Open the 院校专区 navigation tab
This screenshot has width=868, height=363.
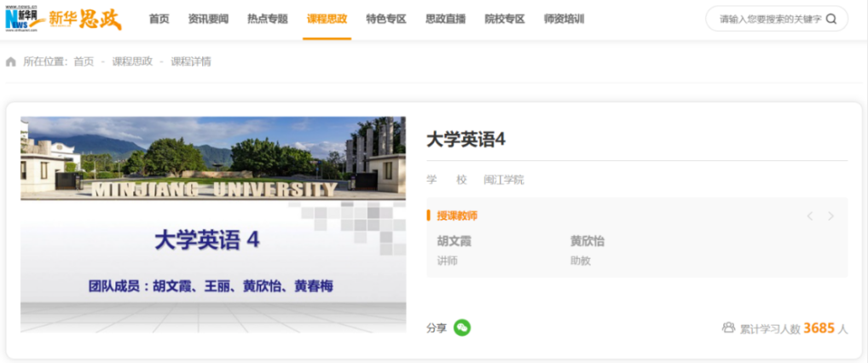click(x=505, y=20)
